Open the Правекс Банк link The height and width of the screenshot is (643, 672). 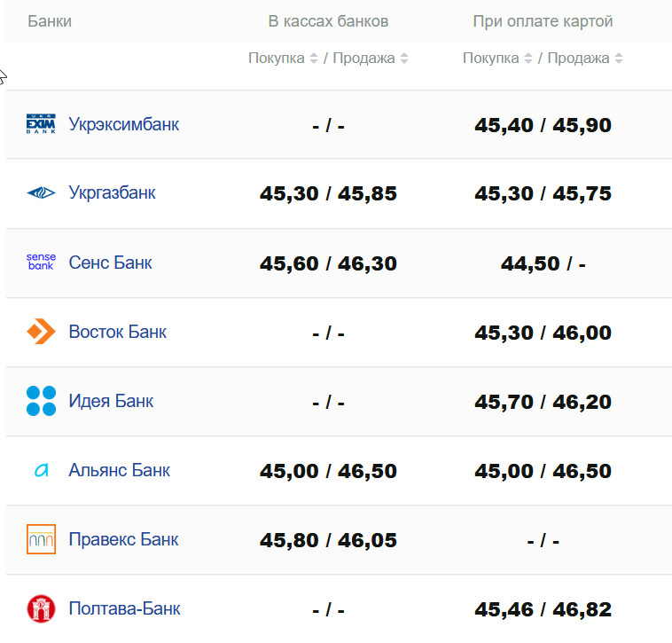tap(123, 539)
